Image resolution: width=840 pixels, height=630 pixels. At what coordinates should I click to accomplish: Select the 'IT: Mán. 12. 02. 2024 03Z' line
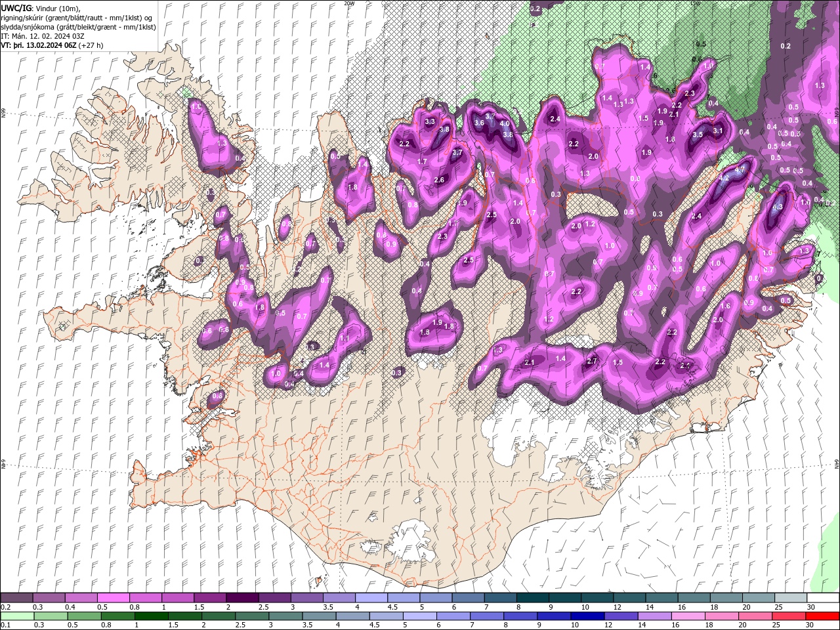point(44,36)
